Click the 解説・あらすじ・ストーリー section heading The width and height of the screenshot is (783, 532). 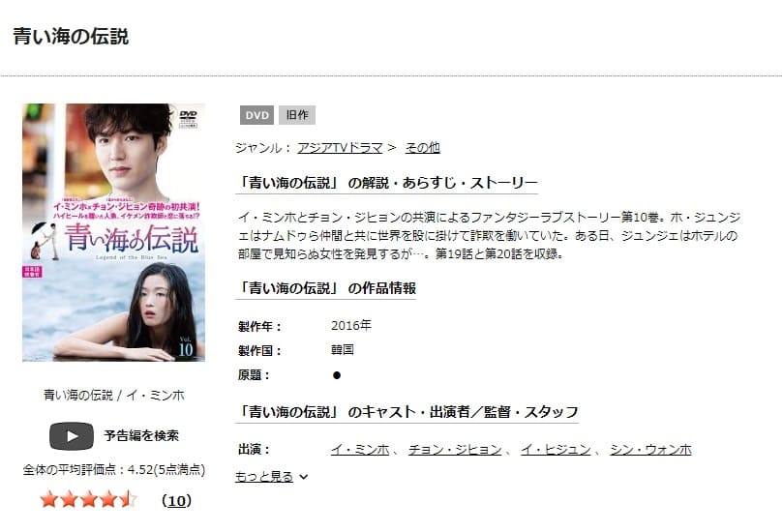click(387, 183)
